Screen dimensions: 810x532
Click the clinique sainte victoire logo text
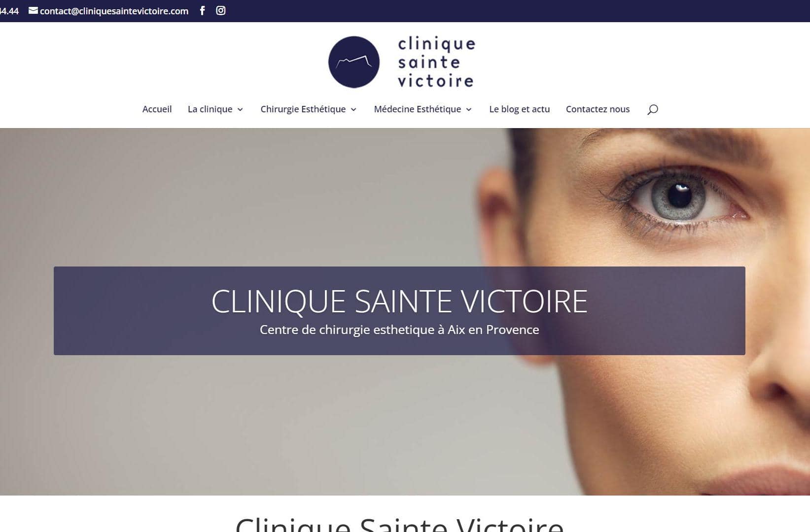tap(436, 62)
